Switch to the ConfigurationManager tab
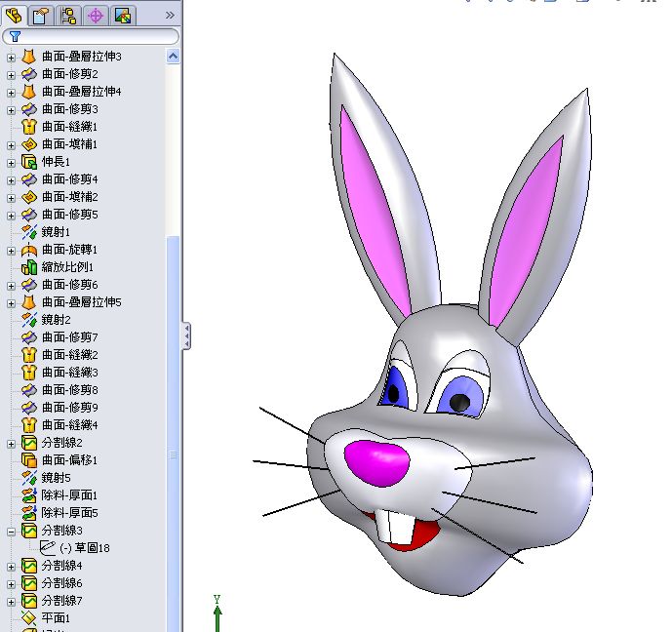This screenshot has width=672, height=632. 67,16
